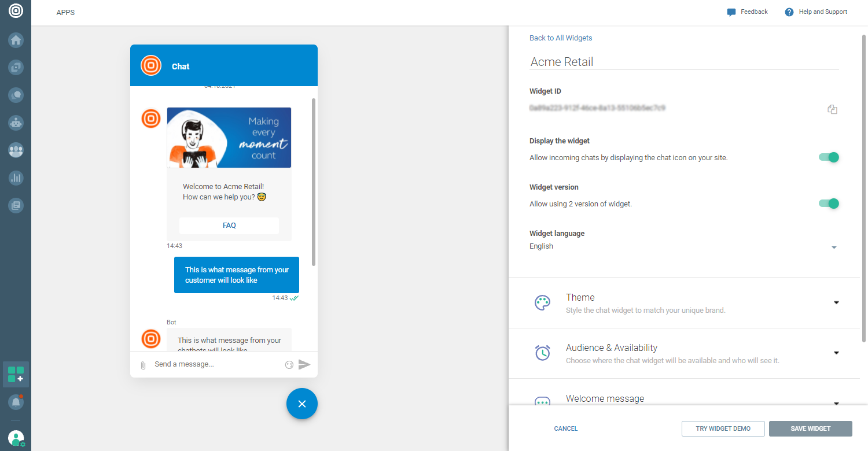Screen dimensions: 868x451
Task: Click the Help and Support question mark icon
Action: point(789,12)
